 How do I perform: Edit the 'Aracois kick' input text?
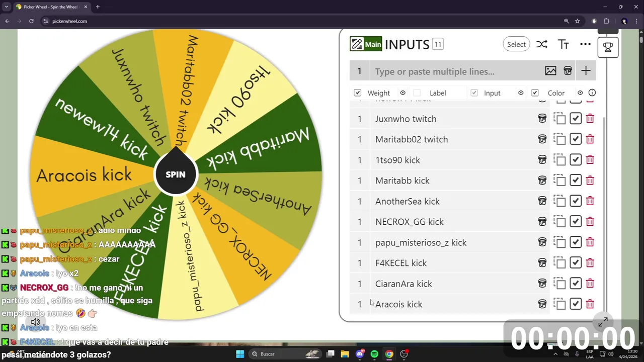(x=399, y=304)
